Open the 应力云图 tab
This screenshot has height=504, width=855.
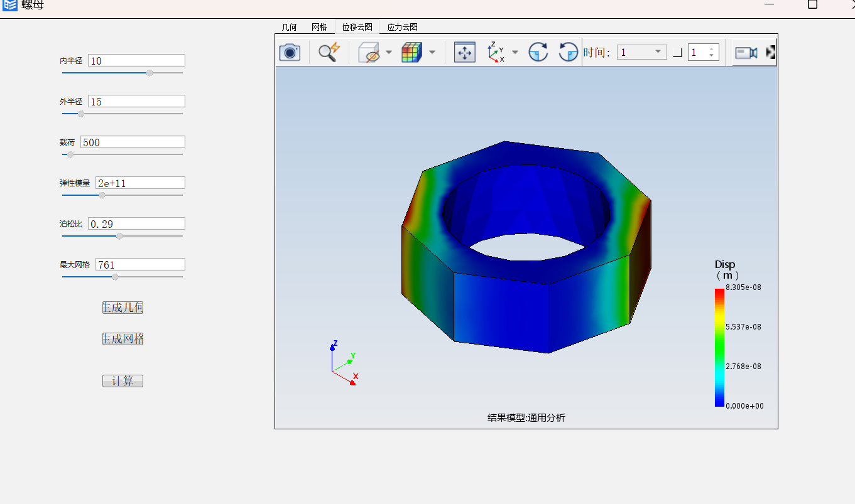(403, 27)
